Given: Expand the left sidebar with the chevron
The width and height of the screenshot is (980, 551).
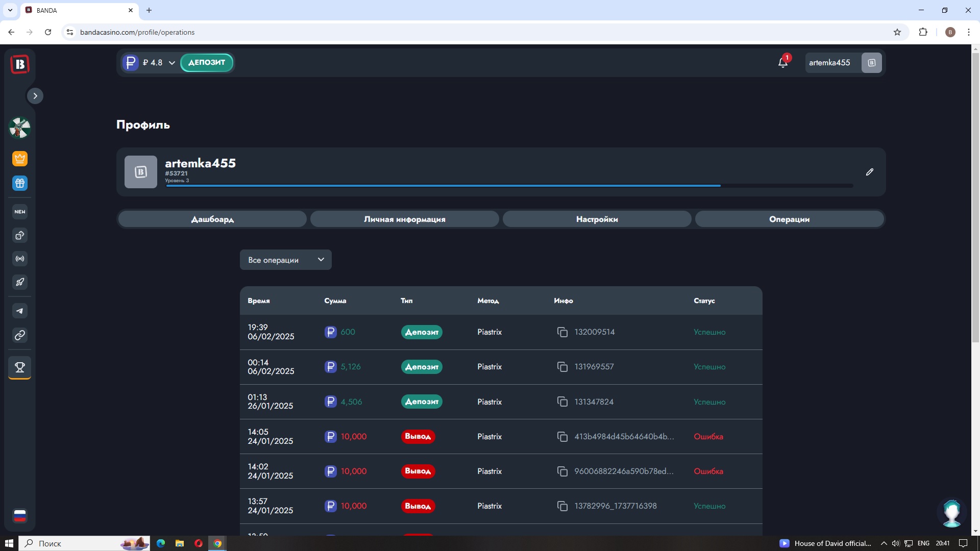Looking at the screenshot, I should pos(35,96).
